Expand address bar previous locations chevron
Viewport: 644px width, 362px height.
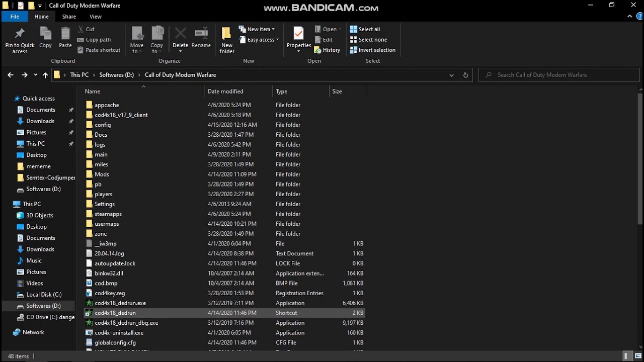[x=451, y=75]
